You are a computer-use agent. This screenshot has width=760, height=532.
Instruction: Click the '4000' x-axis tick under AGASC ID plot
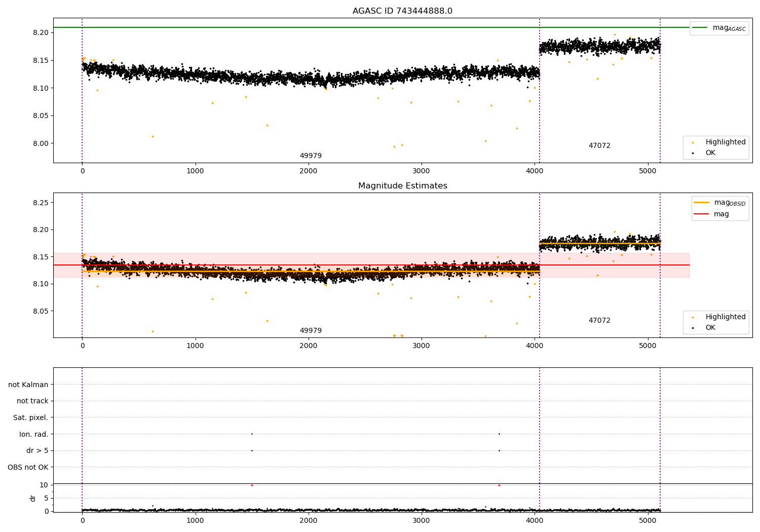[x=535, y=171]
